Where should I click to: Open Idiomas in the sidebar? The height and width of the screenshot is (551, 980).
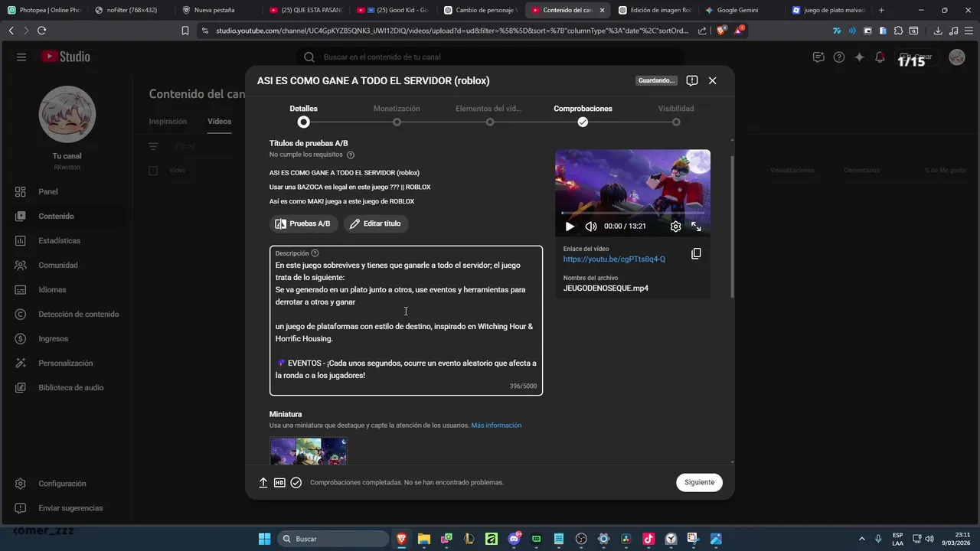67,289
